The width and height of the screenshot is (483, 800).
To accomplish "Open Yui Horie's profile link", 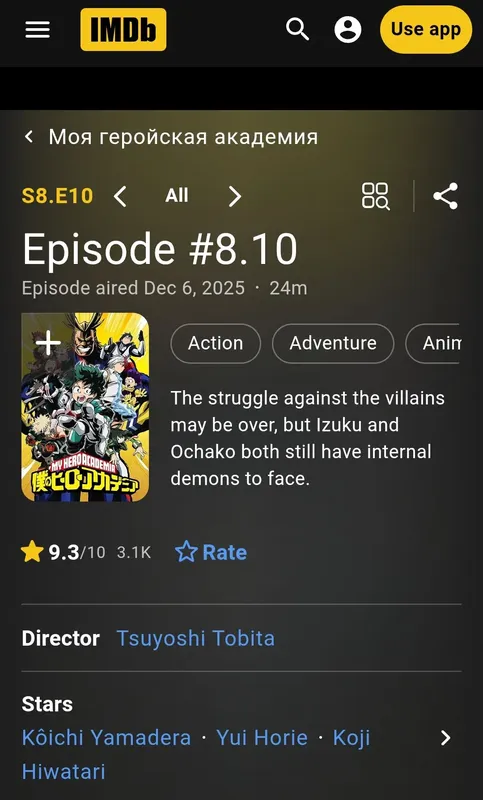I will coord(262,738).
